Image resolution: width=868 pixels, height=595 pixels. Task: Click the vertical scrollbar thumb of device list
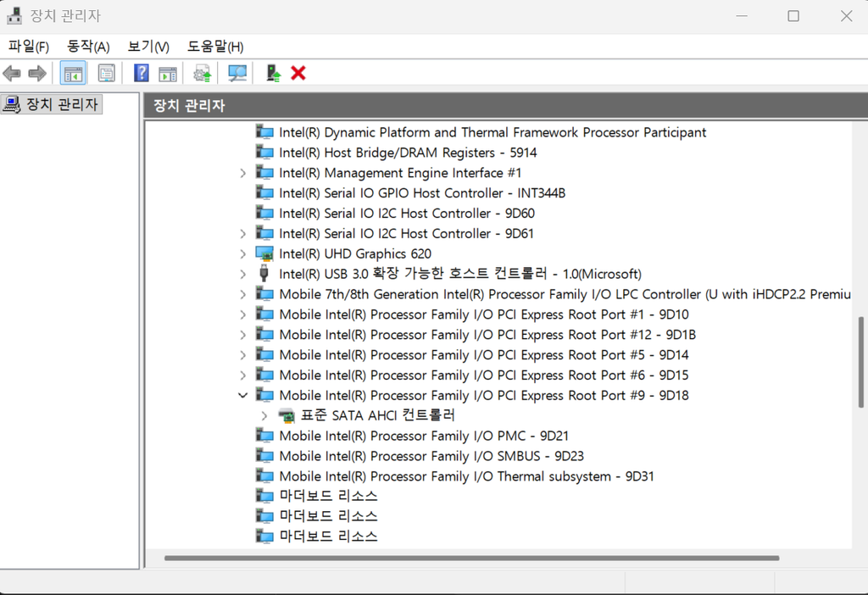[x=861, y=362]
